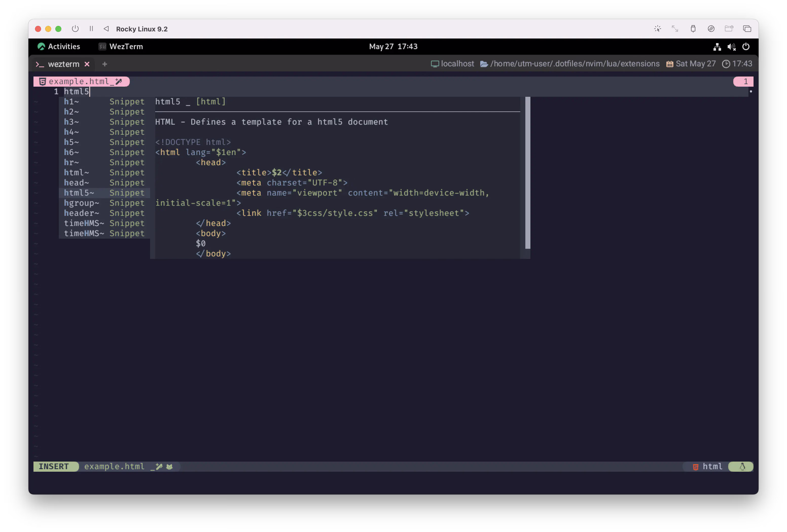The height and width of the screenshot is (532, 787).
Task: Click the meta charset line in preview
Action: 292,183
